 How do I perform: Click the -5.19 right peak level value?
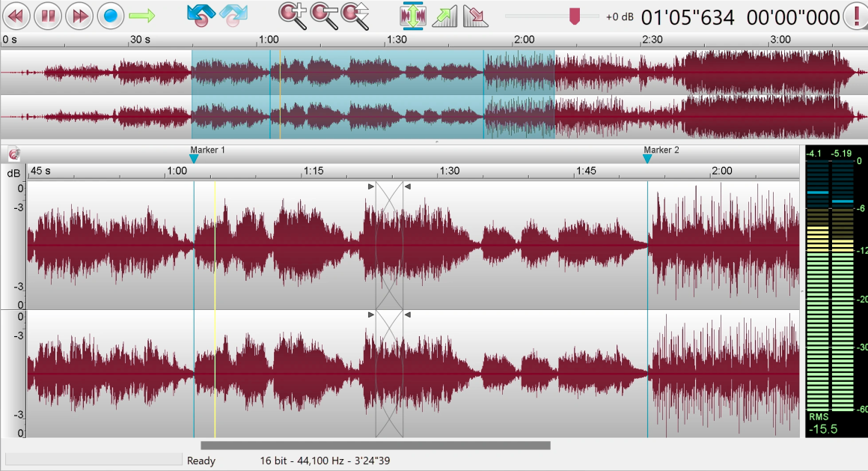tap(842, 154)
